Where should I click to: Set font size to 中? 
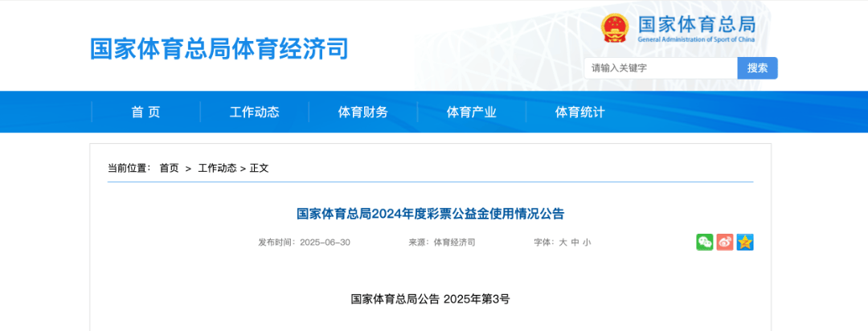575,243
